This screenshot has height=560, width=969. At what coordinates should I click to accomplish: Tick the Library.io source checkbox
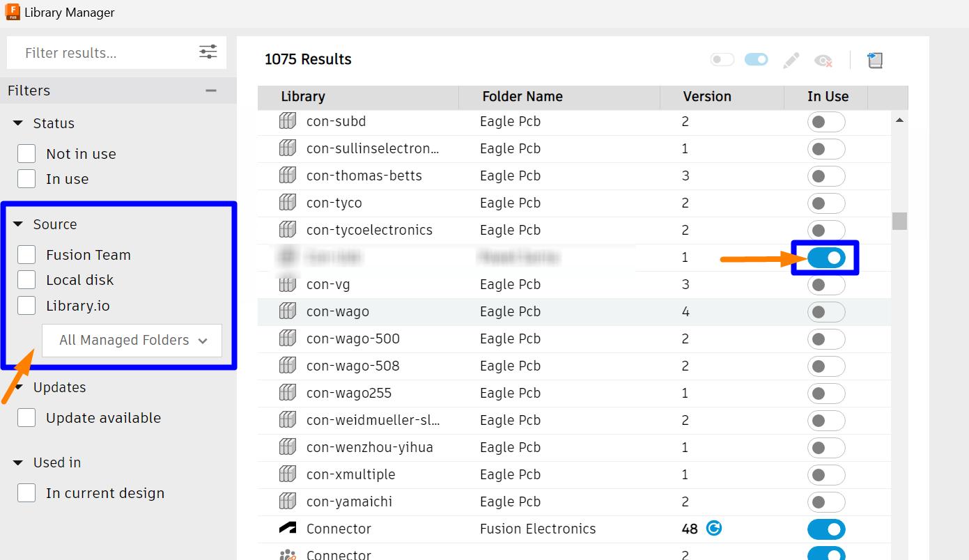(x=26, y=306)
